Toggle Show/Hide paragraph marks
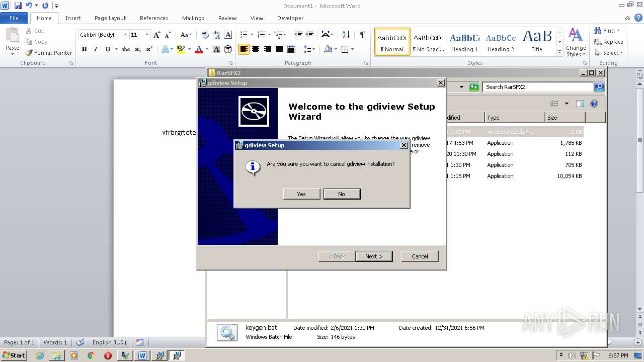This screenshot has width=644, height=362. coord(362,35)
